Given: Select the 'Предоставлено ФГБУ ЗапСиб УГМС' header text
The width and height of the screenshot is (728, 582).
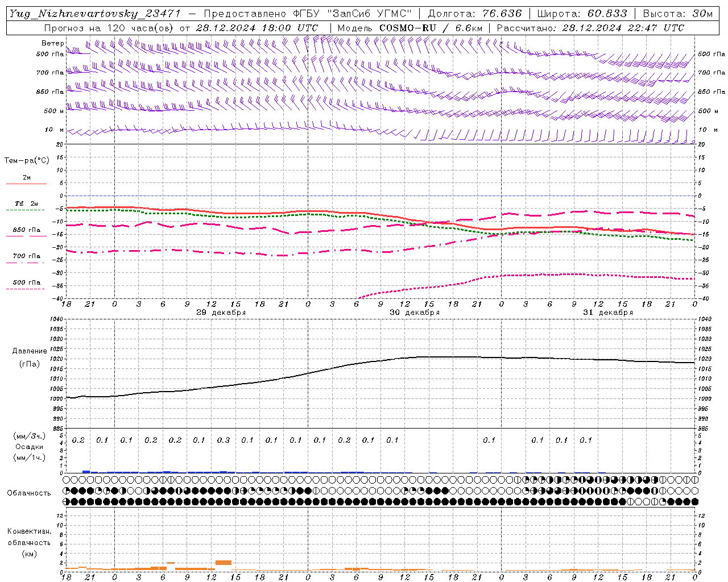Looking at the screenshot, I should click(x=307, y=14).
